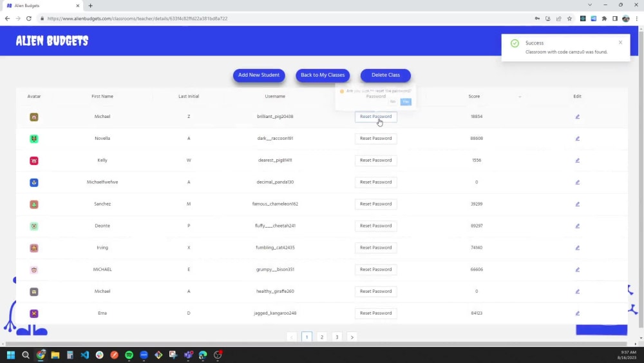Click Erna's purple avatar icon
The image size is (644, 363).
tap(34, 313)
